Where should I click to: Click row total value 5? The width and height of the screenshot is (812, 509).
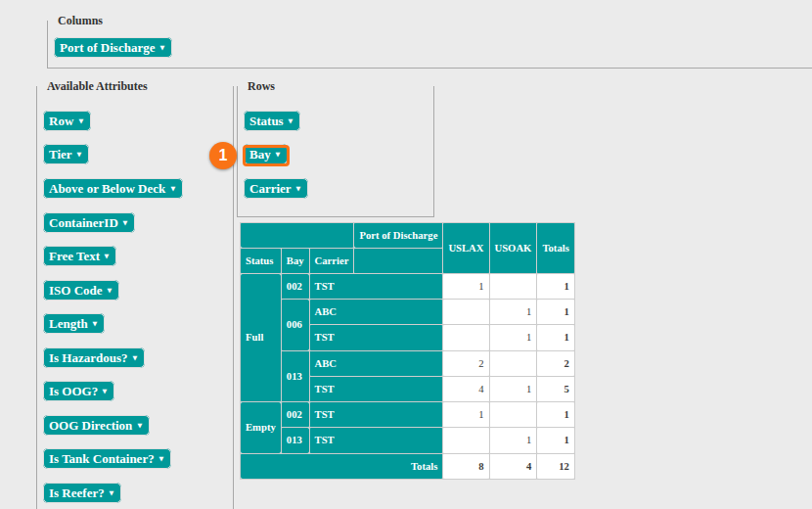pyautogui.click(x=556, y=390)
